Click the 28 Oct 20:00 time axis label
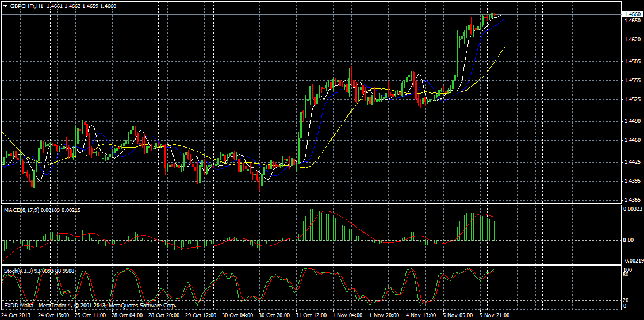 [164, 315]
